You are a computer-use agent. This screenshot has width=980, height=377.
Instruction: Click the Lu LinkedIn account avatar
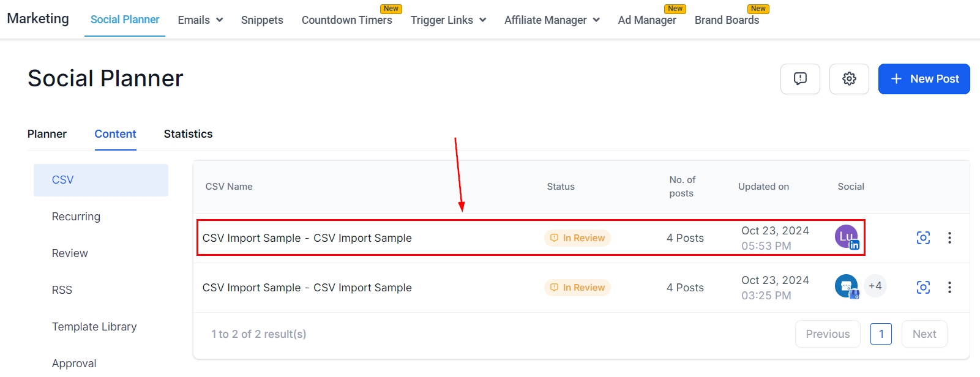tap(847, 237)
